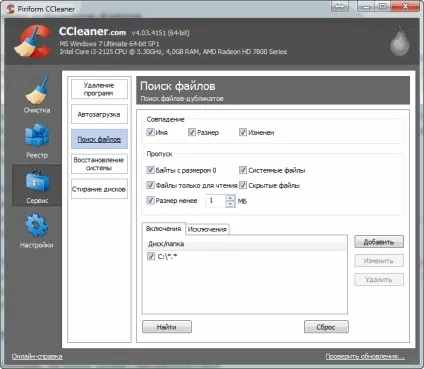Open the Стирание дисков tool

pyautogui.click(x=99, y=189)
